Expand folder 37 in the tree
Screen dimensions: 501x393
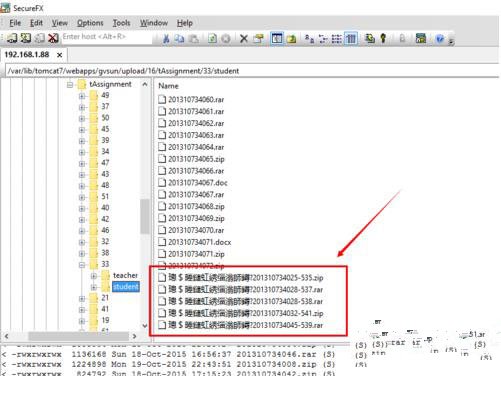(x=82, y=107)
